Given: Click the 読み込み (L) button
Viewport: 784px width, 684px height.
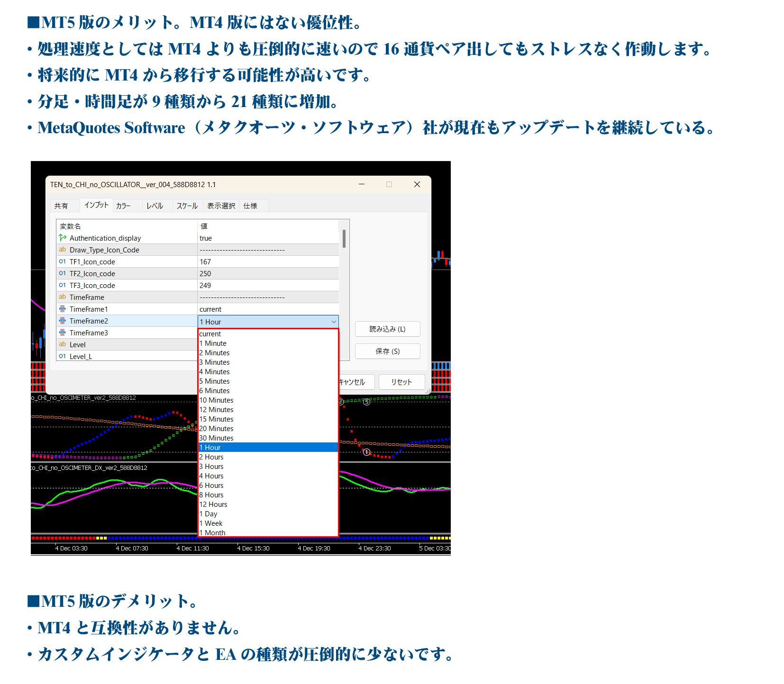Looking at the screenshot, I should tap(388, 329).
